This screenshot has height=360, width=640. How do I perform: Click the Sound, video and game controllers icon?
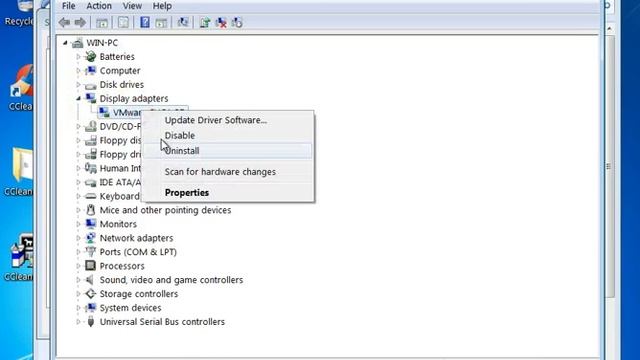(91, 280)
